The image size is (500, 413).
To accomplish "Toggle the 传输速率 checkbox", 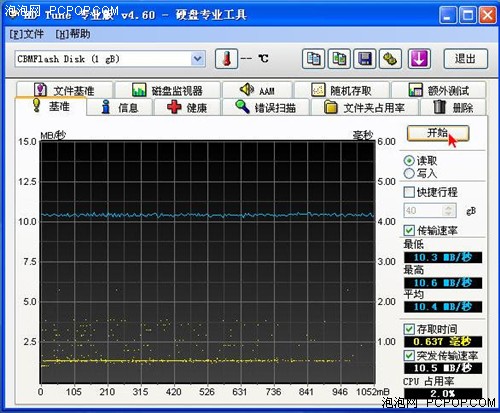I will [x=409, y=230].
